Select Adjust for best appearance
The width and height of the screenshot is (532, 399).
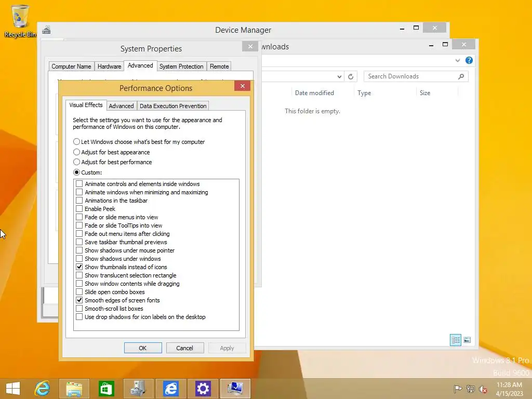pyautogui.click(x=111, y=152)
